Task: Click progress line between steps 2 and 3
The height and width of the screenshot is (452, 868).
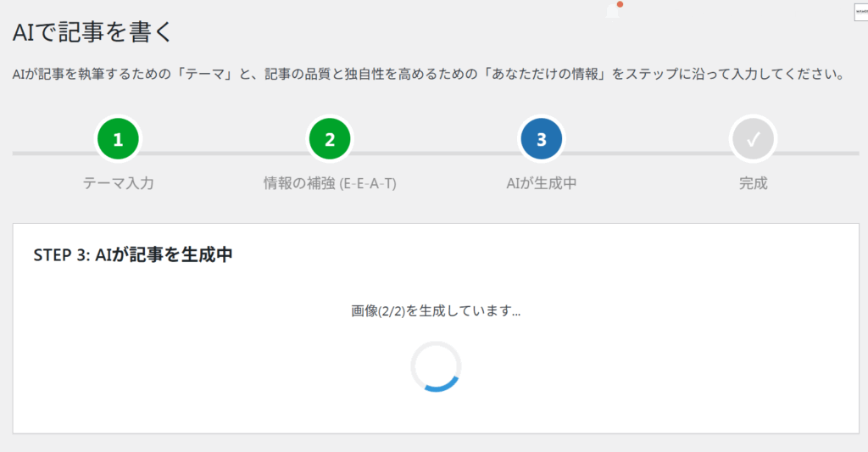Action: [436, 153]
